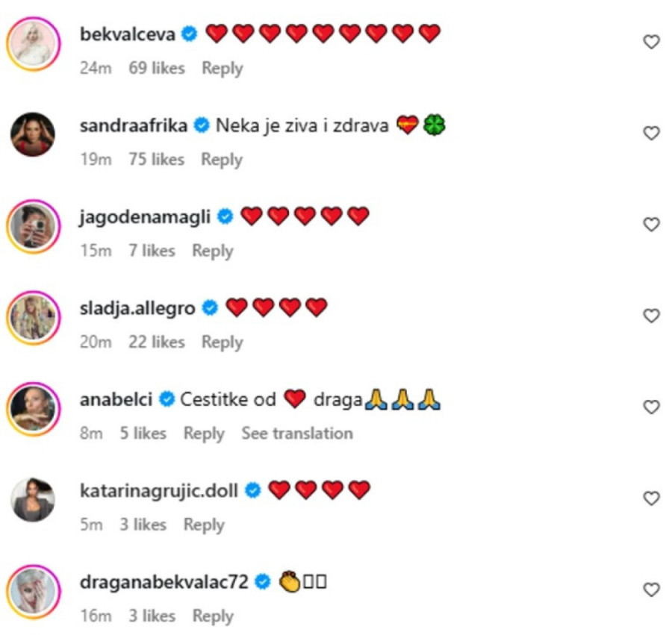Viewport: 672px width, 635px height.
Task: Reply to sandraafrika's comment
Action: [222, 160]
